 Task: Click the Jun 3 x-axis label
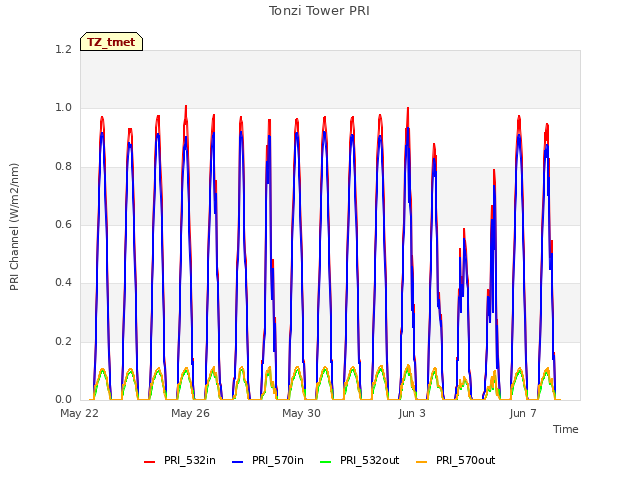coord(412,413)
